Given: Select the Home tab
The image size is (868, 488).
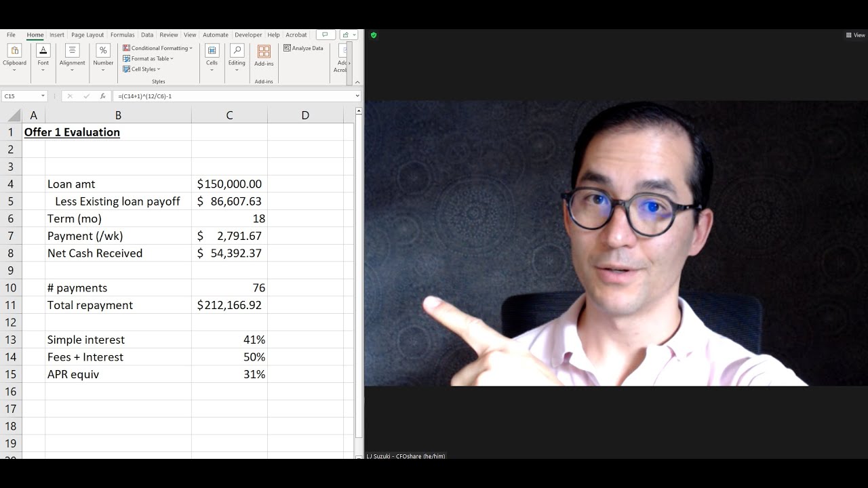Looking at the screenshot, I should [35, 35].
